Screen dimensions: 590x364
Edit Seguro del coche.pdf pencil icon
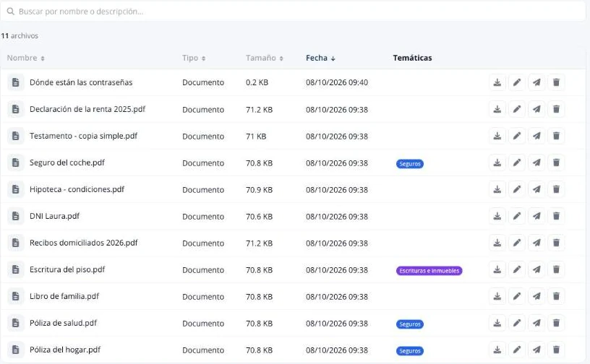coord(517,162)
